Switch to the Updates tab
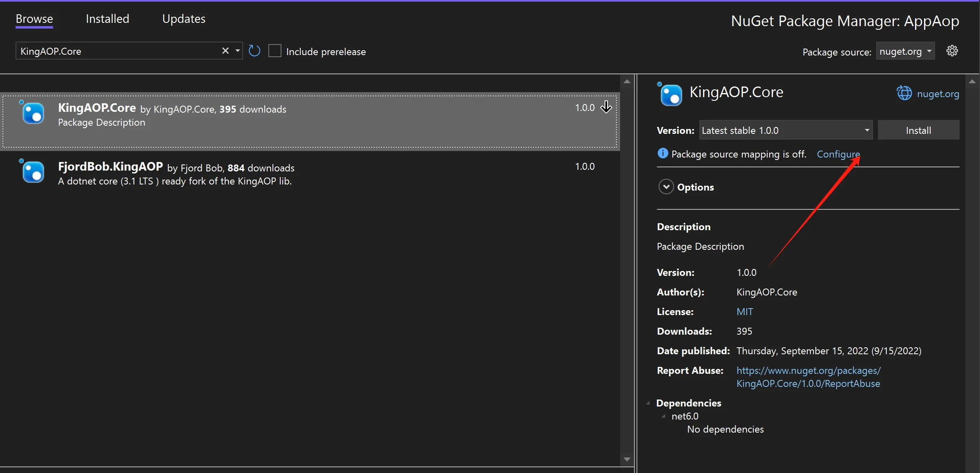The height and width of the screenshot is (473, 980). coord(184,19)
